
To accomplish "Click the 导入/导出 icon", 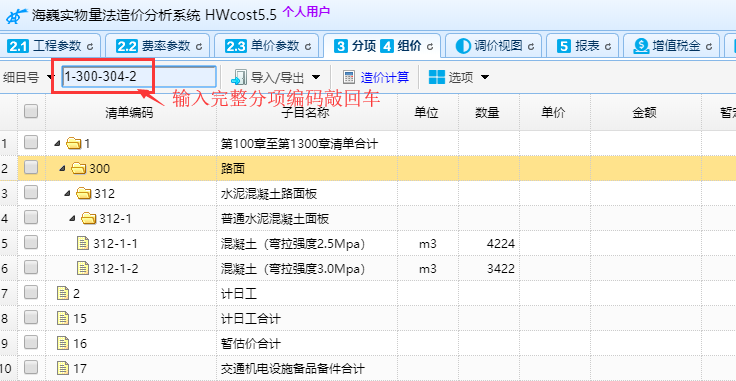I will tap(239, 77).
